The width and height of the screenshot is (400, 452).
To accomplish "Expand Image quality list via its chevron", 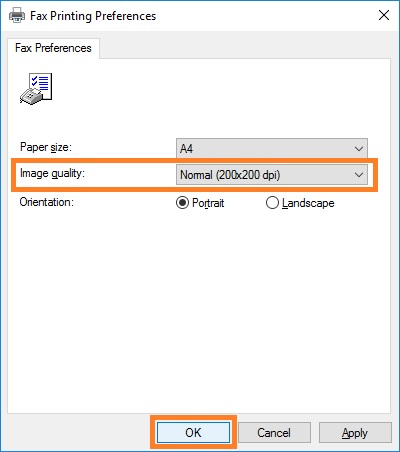I will [x=359, y=175].
